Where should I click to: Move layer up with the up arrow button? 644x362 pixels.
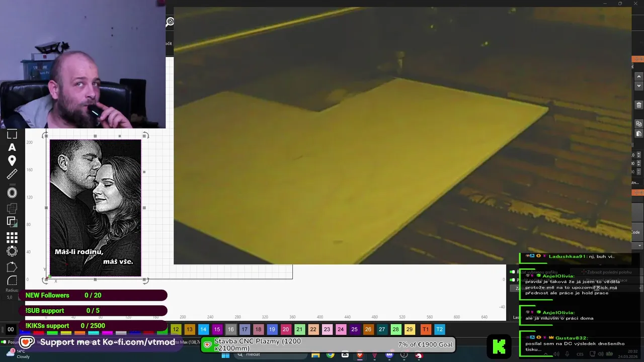point(639,76)
